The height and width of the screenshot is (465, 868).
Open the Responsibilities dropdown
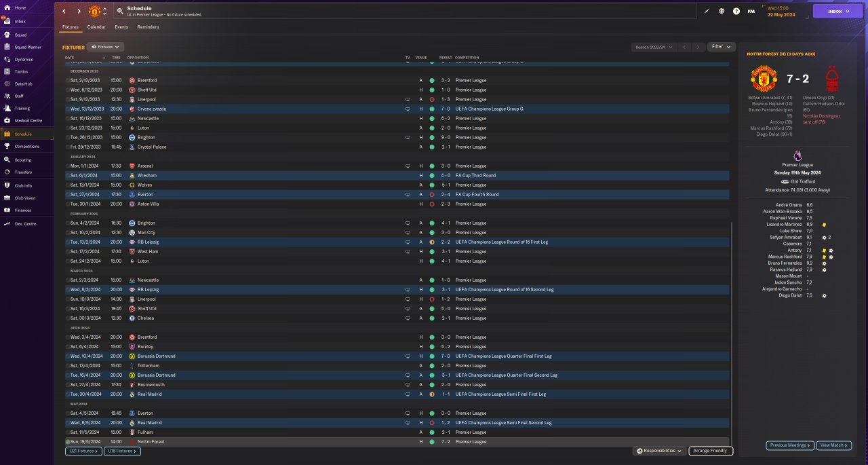659,451
